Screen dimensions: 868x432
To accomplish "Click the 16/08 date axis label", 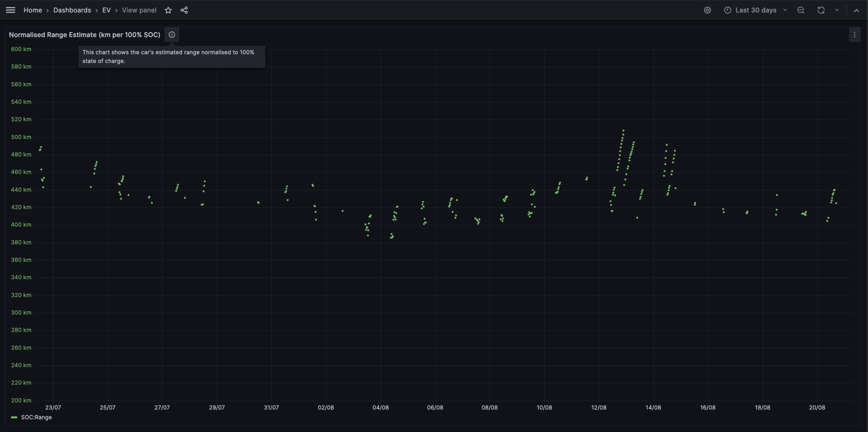I will tap(708, 407).
